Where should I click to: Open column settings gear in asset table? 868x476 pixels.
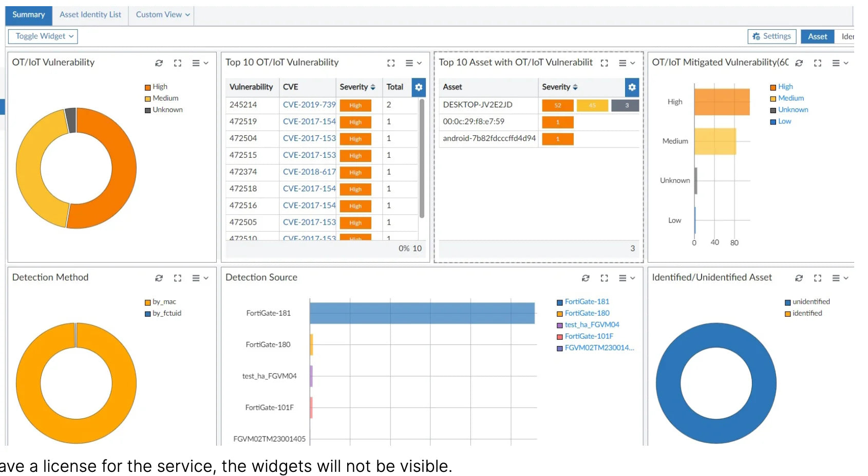(x=632, y=87)
